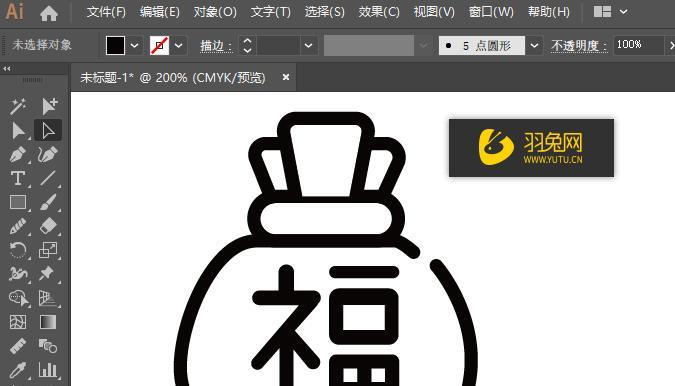
Task: Select the Eraser tool
Action: (x=48, y=226)
